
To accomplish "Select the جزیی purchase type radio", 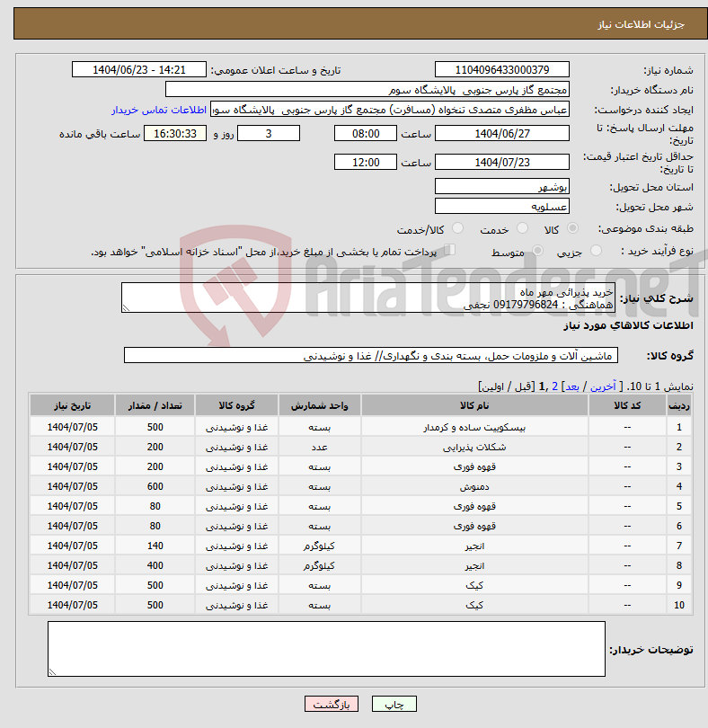I will 596,251.
